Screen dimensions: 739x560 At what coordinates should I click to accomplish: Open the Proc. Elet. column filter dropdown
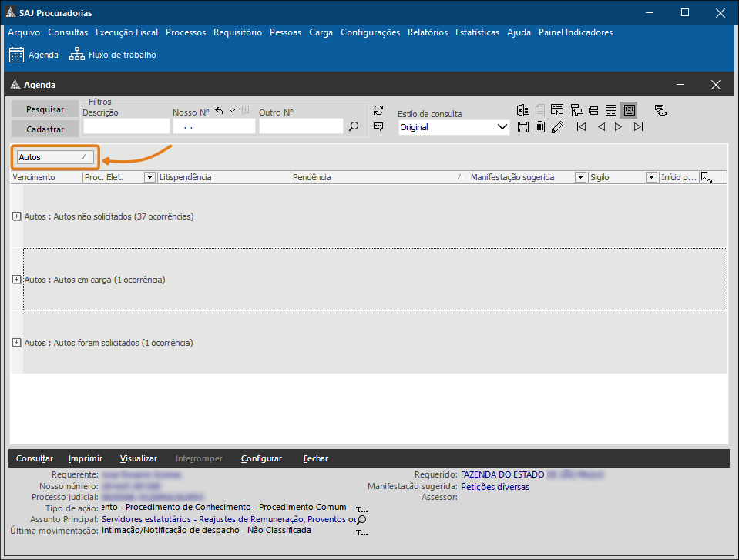click(149, 177)
